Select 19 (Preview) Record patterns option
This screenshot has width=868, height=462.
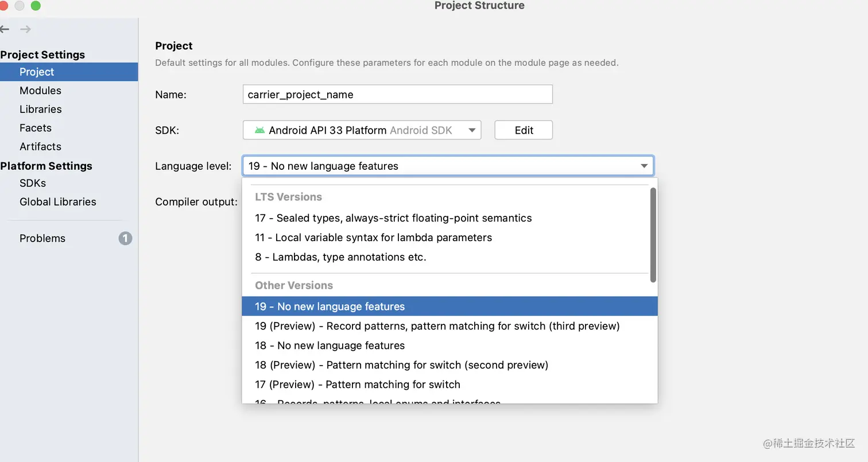pyautogui.click(x=437, y=326)
